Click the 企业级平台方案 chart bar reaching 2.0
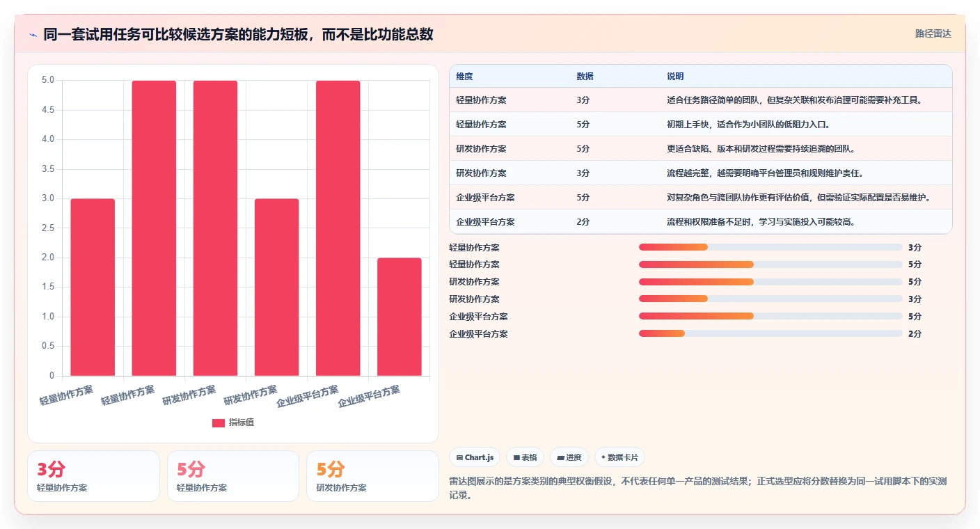The image size is (980, 529). point(399,317)
